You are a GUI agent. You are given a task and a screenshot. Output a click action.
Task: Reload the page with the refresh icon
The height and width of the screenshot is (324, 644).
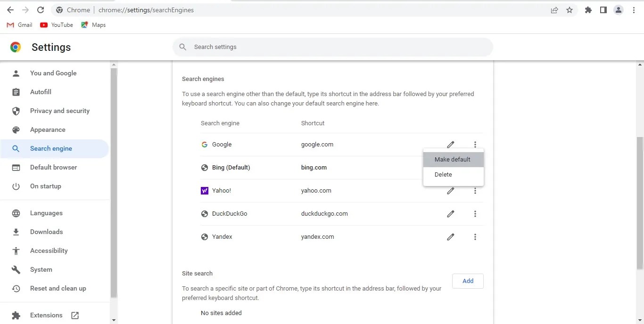click(40, 9)
